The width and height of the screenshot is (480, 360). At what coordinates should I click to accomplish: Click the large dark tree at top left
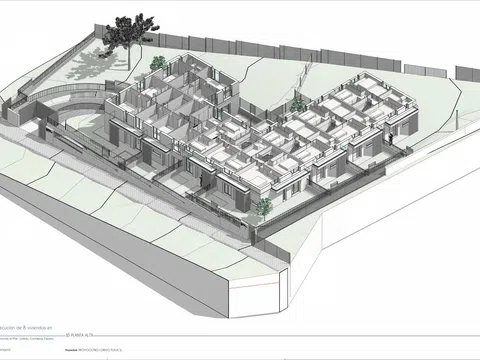(x=129, y=33)
